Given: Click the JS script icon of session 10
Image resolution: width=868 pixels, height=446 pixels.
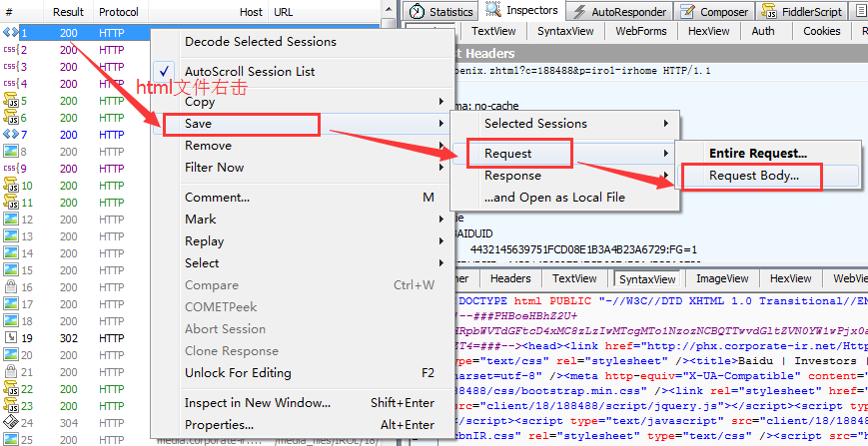Looking at the screenshot, I should tap(11, 186).
